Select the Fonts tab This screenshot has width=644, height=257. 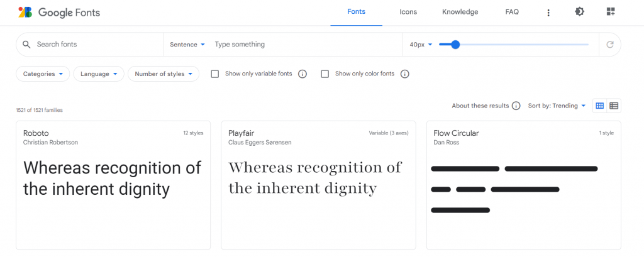tap(356, 12)
